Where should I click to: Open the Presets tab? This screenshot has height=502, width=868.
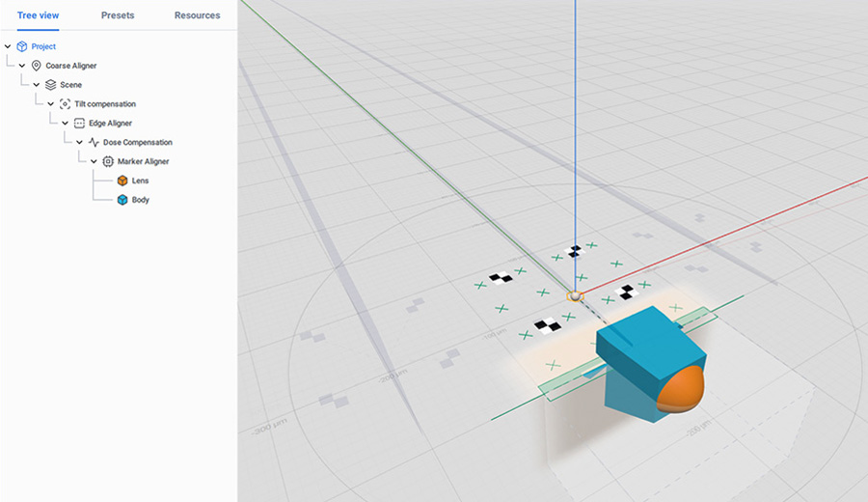point(118,15)
